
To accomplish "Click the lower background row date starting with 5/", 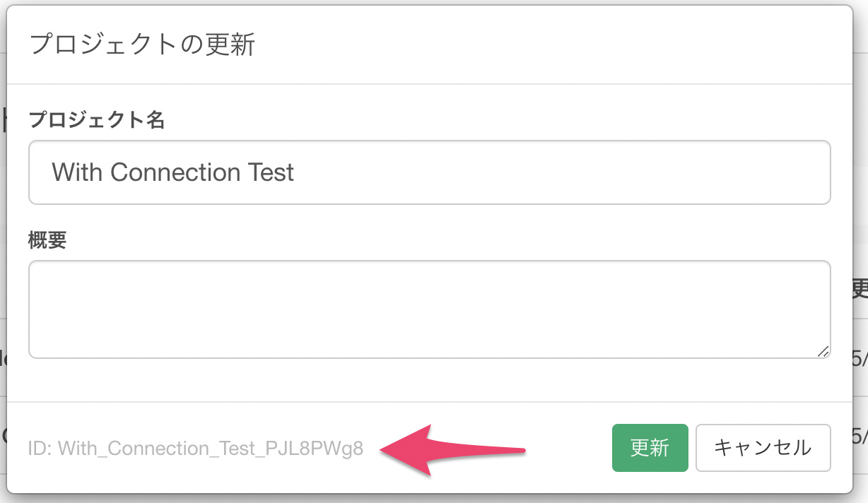I will tap(860, 435).
